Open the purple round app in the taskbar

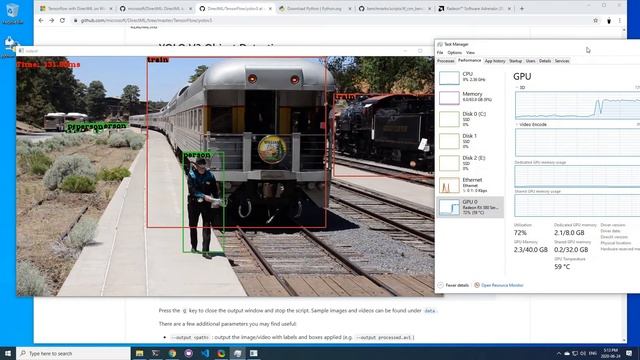[x=189, y=353]
